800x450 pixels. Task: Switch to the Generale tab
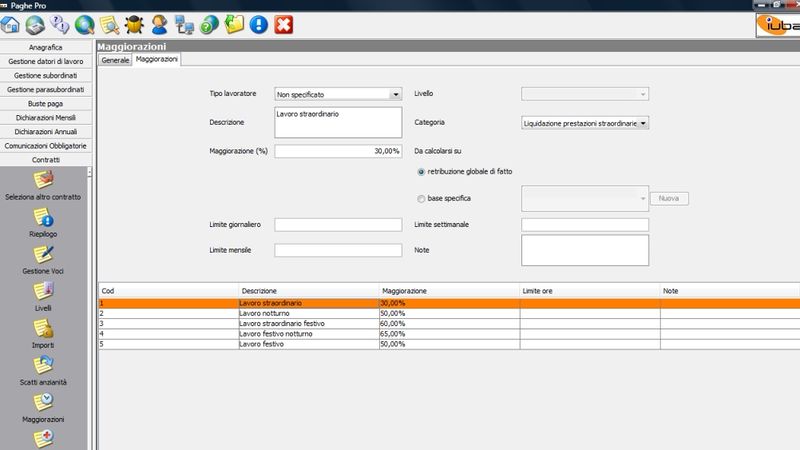115,60
